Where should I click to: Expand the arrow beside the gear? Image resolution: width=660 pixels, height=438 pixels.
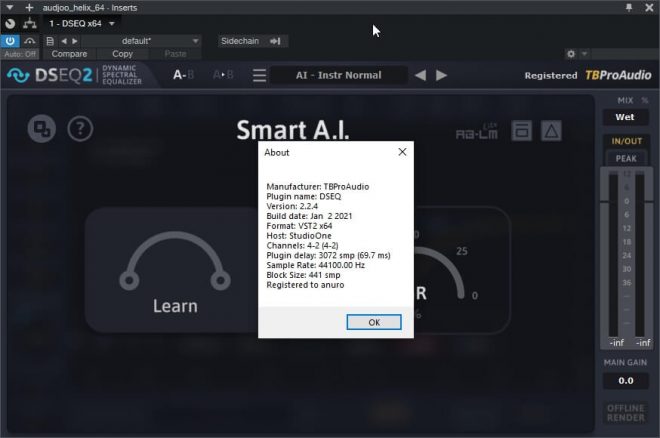[584, 54]
